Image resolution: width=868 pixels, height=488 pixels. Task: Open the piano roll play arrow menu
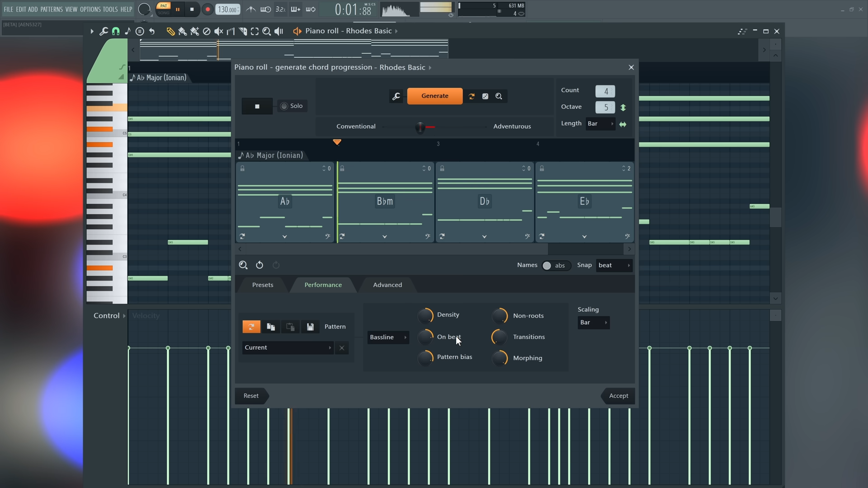point(92,31)
